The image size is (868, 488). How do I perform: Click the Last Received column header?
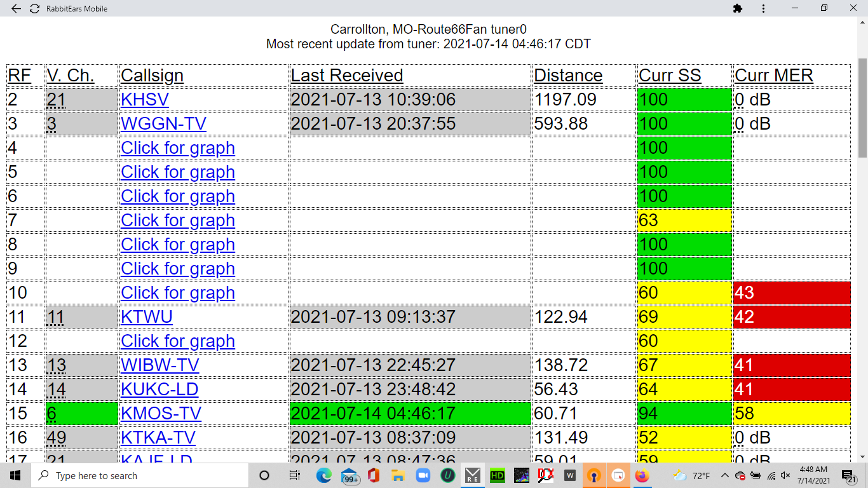click(347, 76)
